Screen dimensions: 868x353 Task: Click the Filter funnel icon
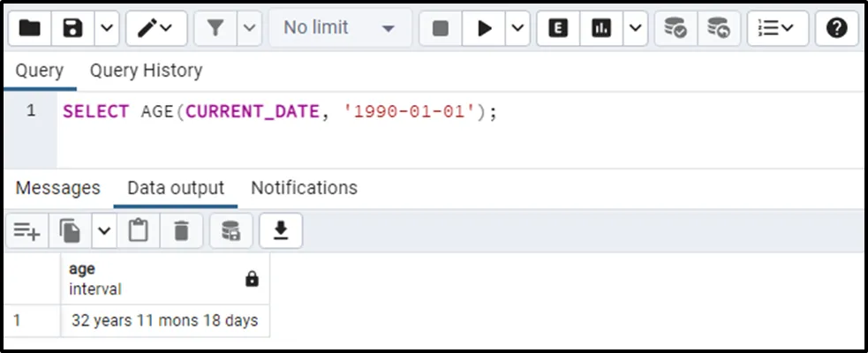point(215,28)
